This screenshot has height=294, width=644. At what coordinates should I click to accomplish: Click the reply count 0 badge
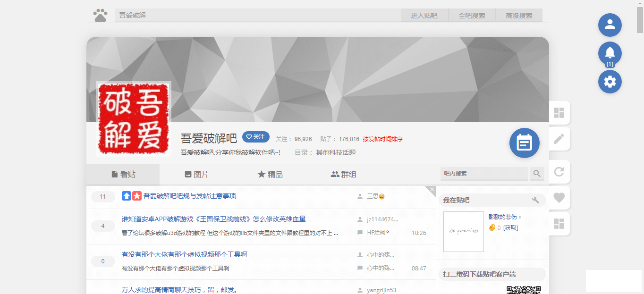pos(103,261)
